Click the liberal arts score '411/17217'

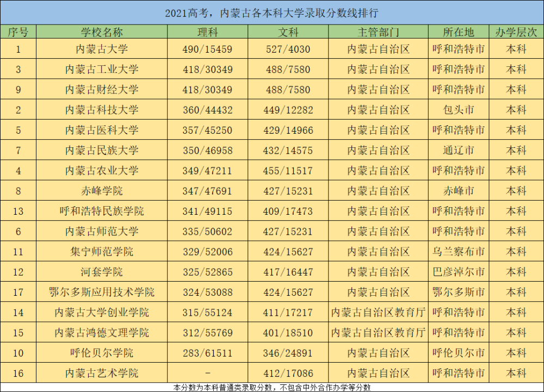(x=288, y=313)
